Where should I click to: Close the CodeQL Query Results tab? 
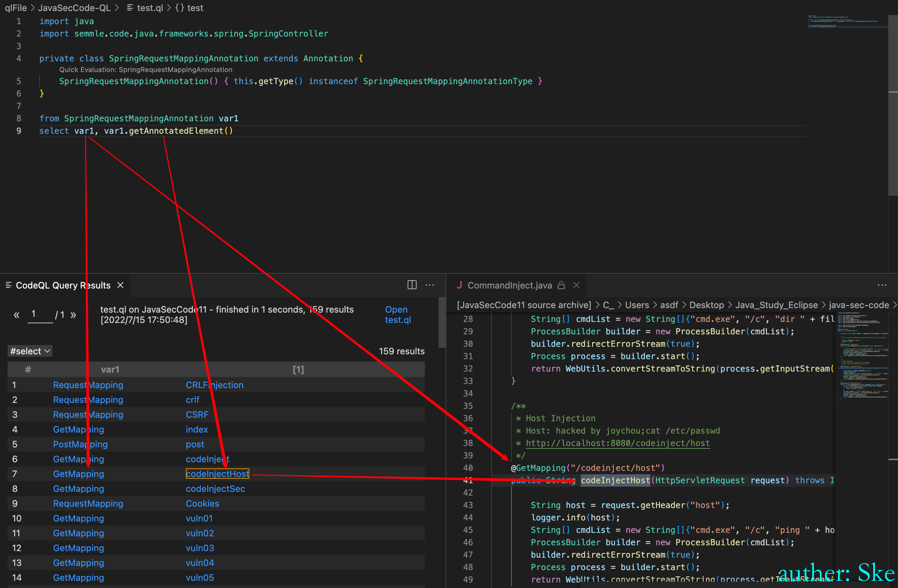tap(120, 285)
